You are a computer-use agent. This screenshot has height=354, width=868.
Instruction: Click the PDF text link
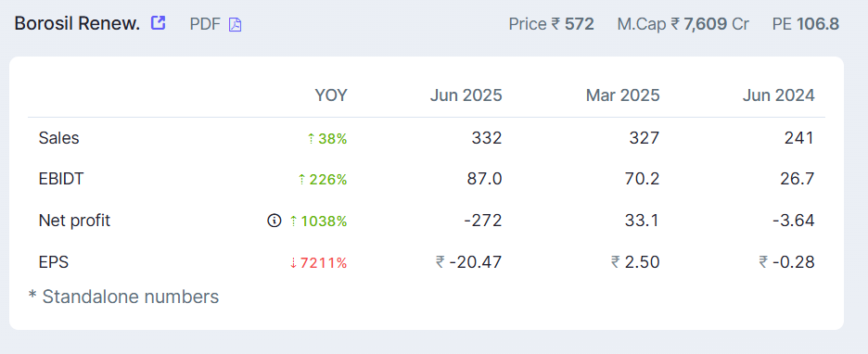pyautogui.click(x=205, y=24)
